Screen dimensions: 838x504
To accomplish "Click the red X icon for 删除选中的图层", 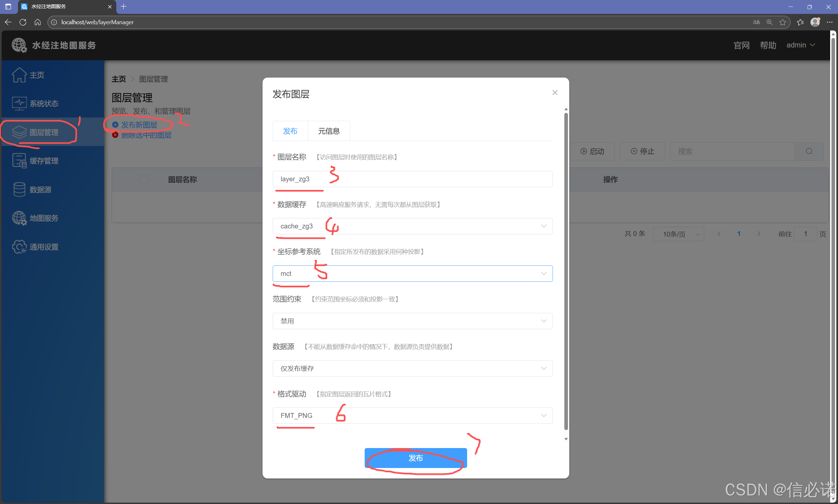I will 115,135.
